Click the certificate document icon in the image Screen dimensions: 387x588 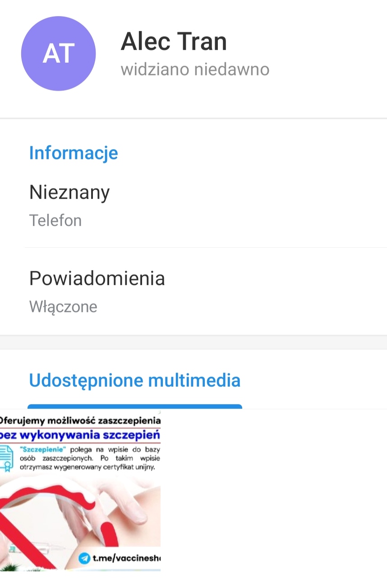pos(7,457)
